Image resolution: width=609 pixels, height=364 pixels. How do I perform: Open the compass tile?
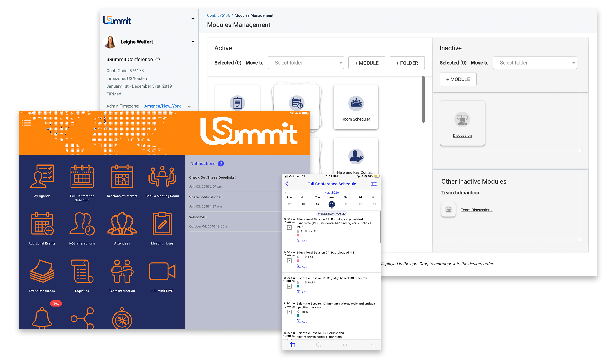[x=122, y=318]
